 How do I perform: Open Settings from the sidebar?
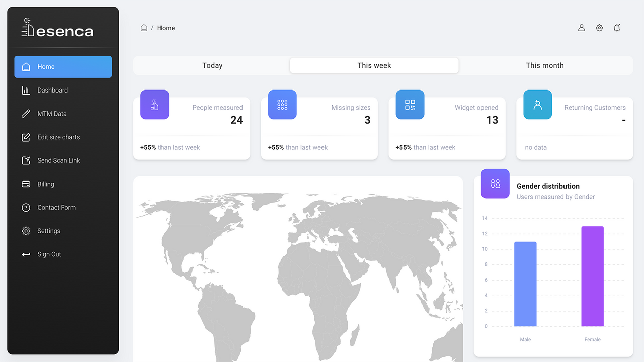tap(63, 231)
